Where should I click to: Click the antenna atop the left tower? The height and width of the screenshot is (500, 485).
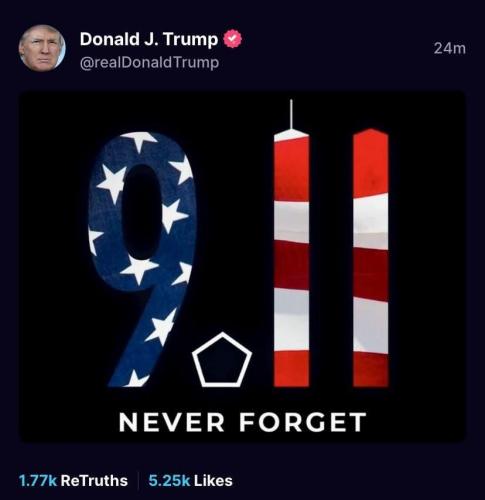click(x=291, y=114)
